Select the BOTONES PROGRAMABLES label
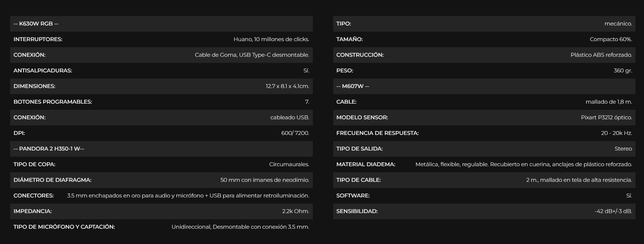Viewport: 644px width, 244px height. [53, 102]
